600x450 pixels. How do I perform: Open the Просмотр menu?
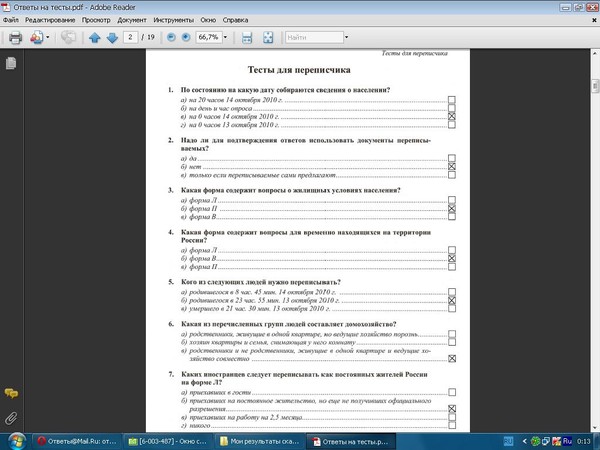(96, 20)
